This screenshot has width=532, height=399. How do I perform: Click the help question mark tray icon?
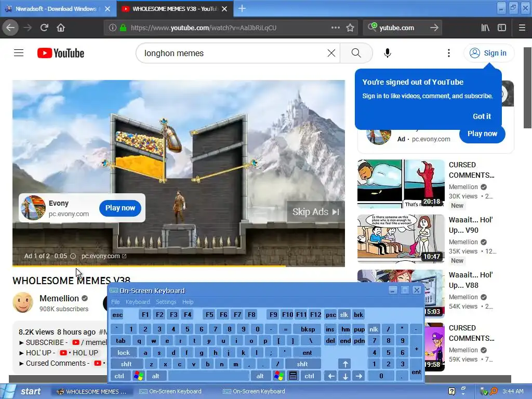pos(451,392)
